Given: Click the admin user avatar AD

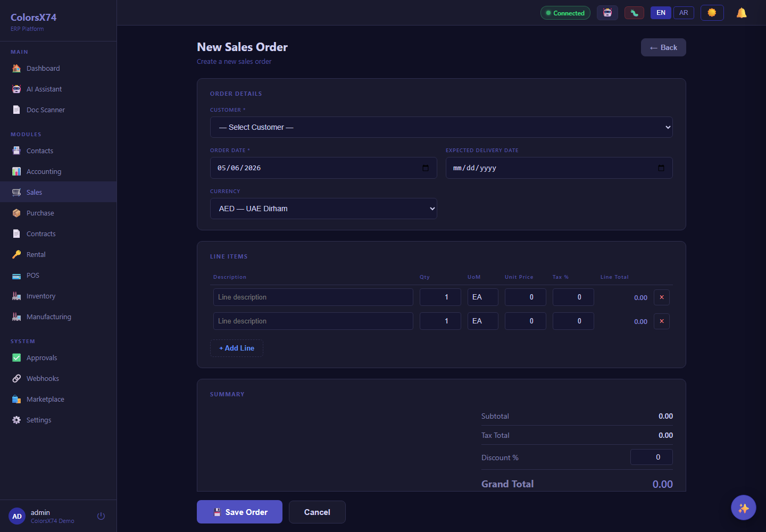Looking at the screenshot, I should 17,516.
